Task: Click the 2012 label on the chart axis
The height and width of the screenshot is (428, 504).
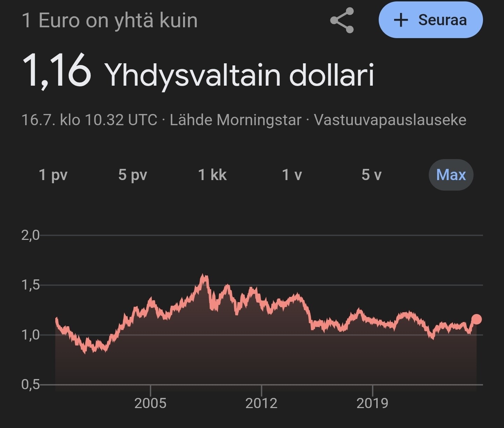Action: click(261, 403)
